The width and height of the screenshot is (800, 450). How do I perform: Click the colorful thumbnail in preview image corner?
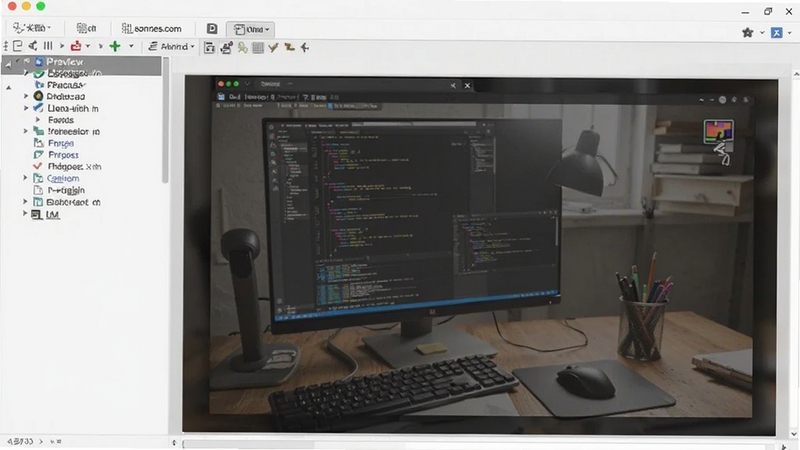click(x=718, y=132)
